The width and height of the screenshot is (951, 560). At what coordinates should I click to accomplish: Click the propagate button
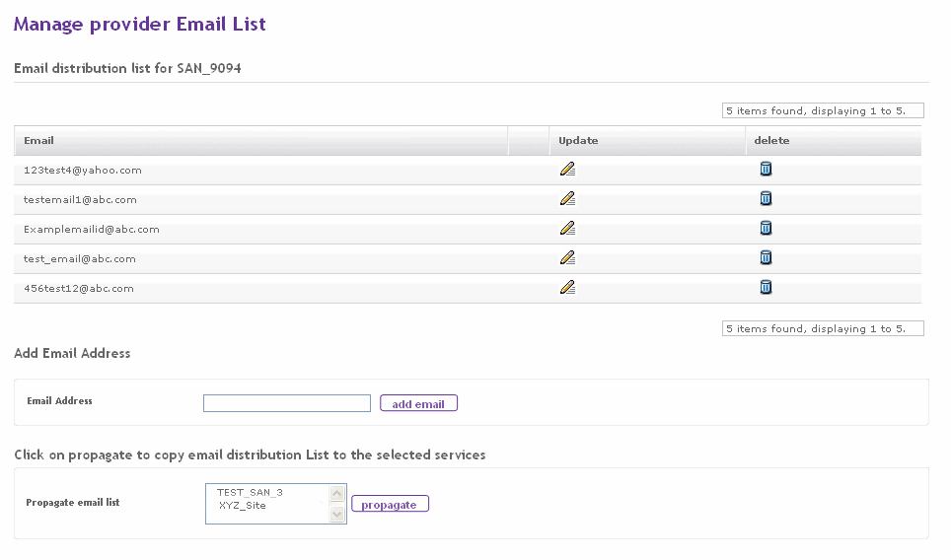(x=390, y=504)
